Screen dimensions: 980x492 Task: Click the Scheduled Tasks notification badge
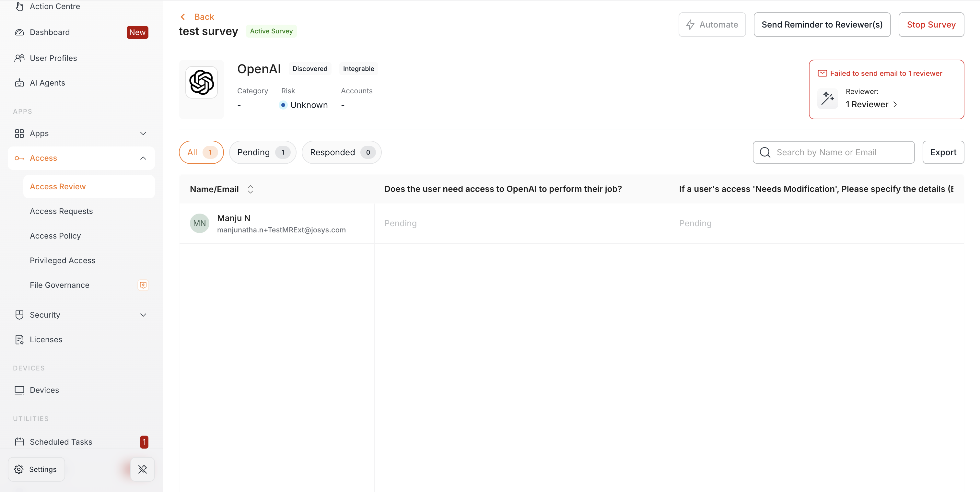pos(144,442)
